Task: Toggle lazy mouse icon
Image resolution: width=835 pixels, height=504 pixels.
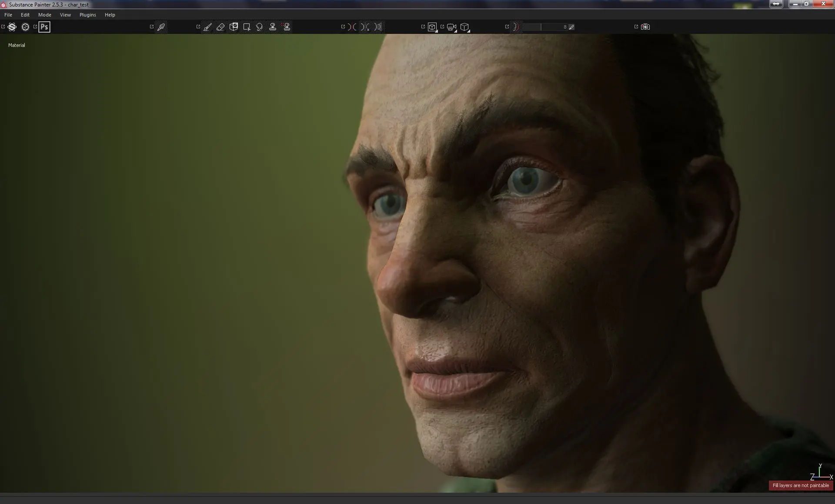Action: 515,27
